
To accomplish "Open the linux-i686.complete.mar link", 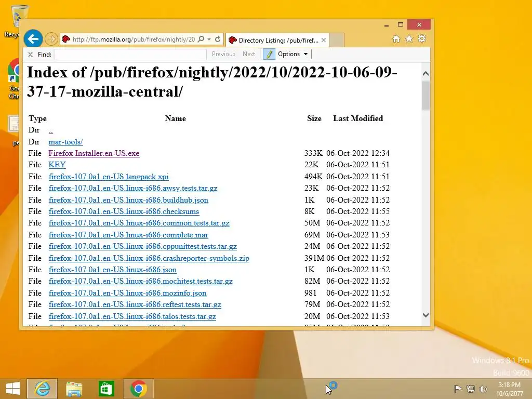I will tap(128, 235).
